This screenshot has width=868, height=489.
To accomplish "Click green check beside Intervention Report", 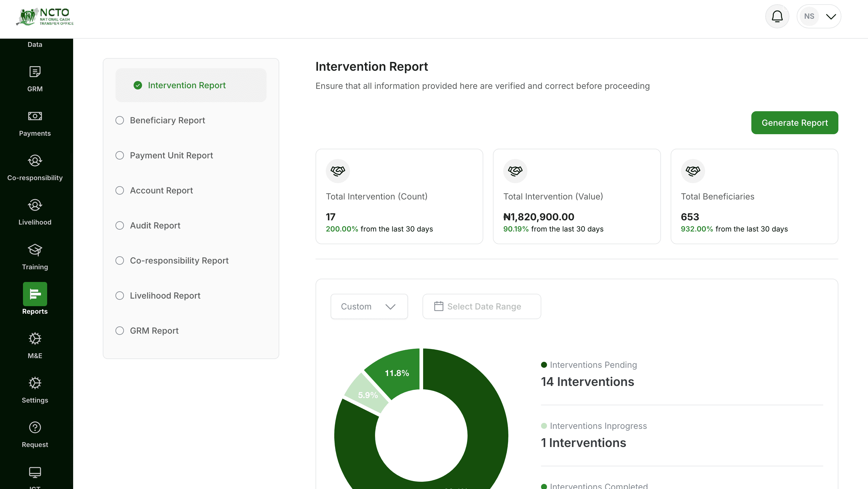I will 138,85.
